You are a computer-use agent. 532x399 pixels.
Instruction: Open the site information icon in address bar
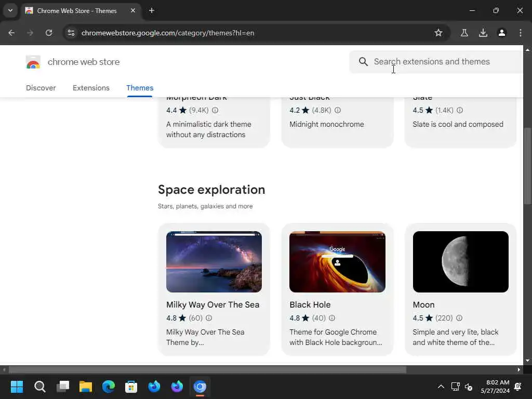click(x=71, y=33)
